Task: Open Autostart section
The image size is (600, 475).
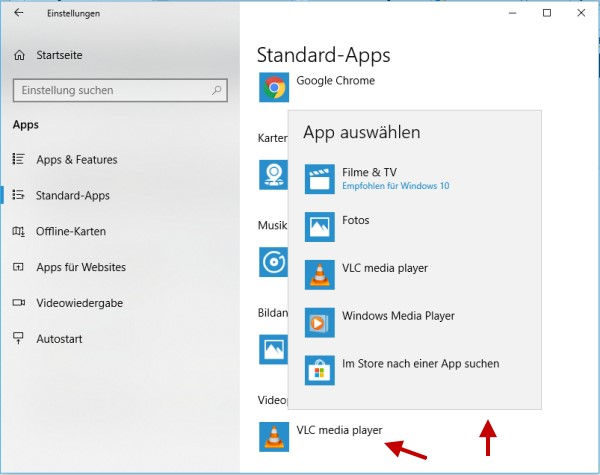Action: pos(59,339)
